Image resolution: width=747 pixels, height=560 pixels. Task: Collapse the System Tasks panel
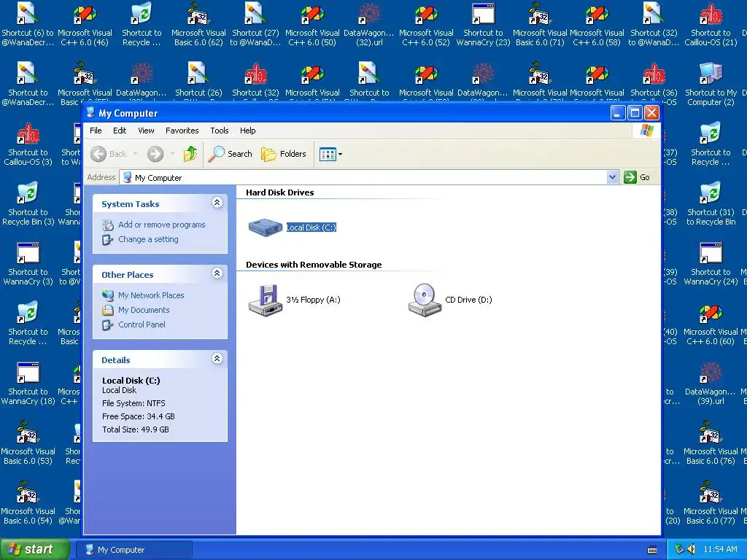pos(217,203)
